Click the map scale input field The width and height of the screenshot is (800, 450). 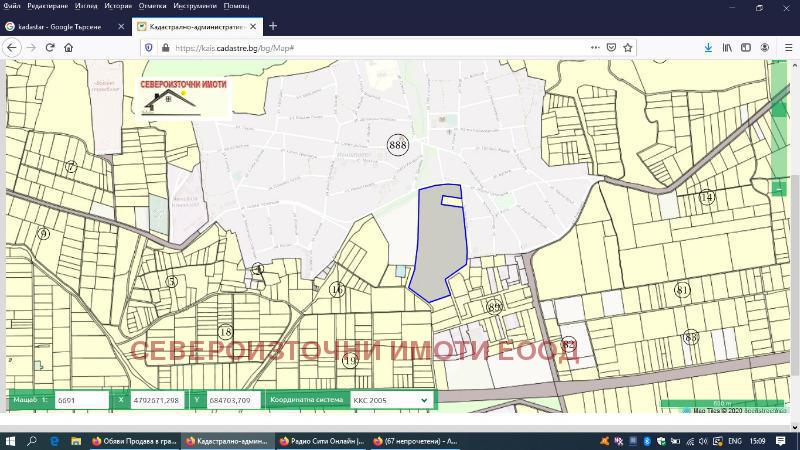point(80,400)
